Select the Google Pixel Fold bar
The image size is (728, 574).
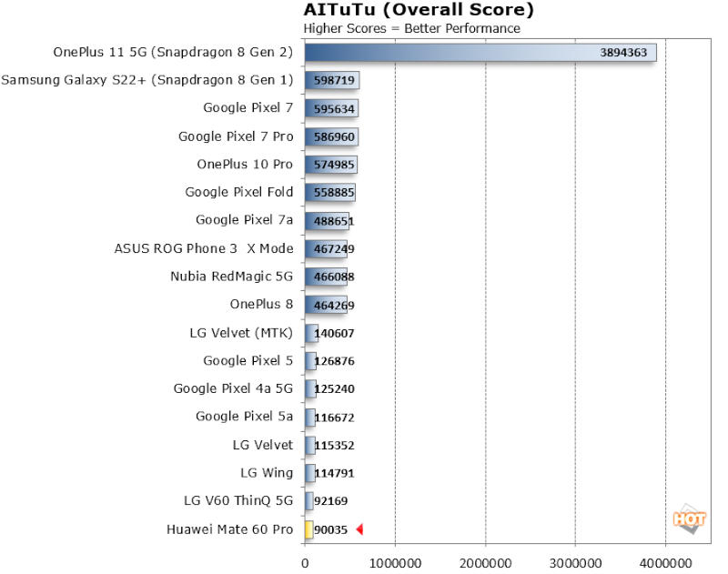[329, 193]
